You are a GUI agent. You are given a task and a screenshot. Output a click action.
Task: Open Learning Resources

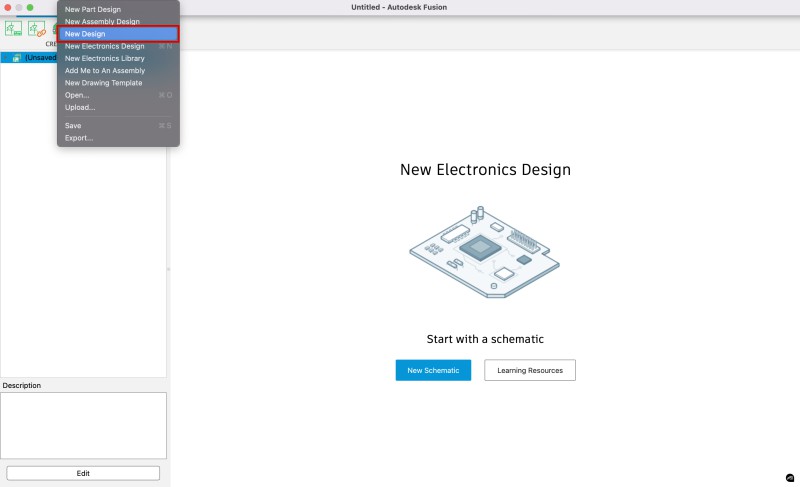pos(530,370)
